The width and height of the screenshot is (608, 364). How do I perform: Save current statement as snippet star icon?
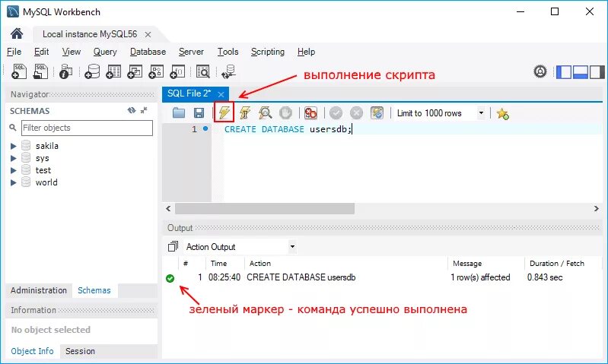point(502,113)
